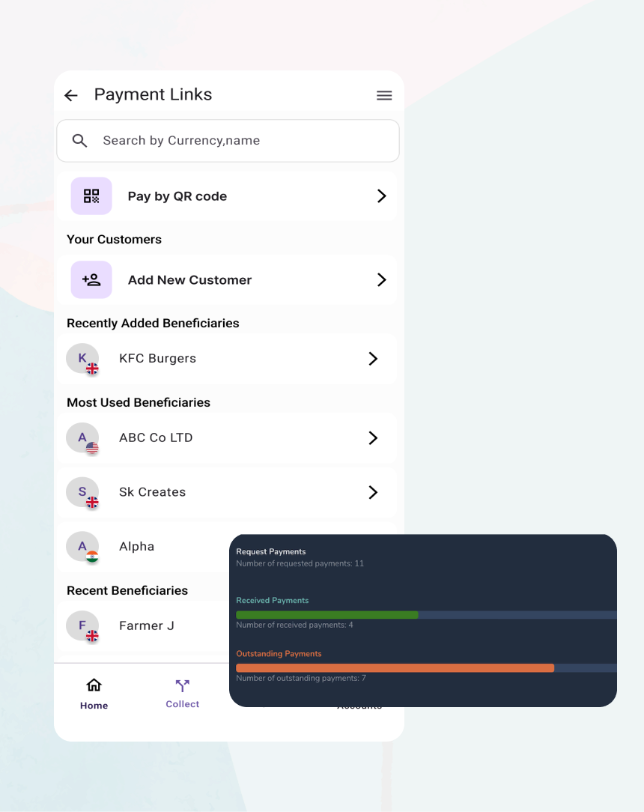The height and width of the screenshot is (812, 644).
Task: Expand the Add New Customer chevron
Action: pyautogui.click(x=382, y=279)
